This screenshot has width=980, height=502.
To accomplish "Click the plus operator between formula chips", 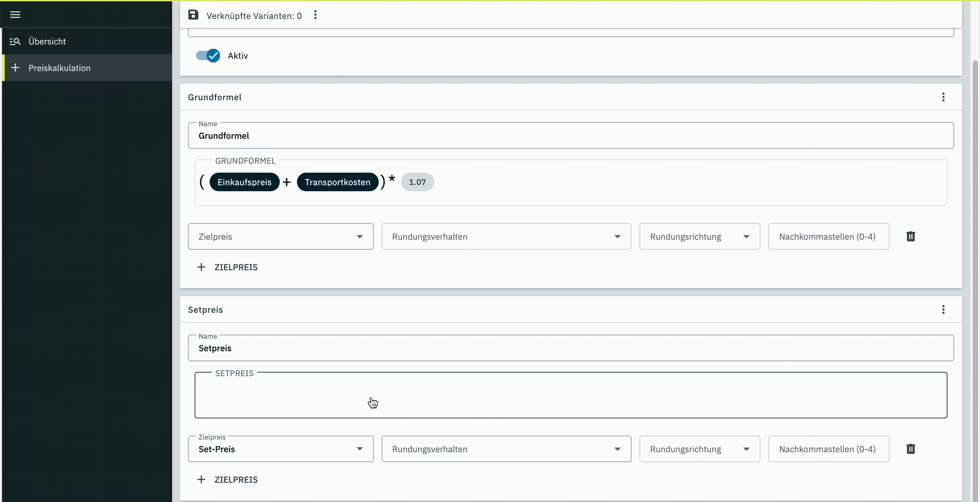I will click(287, 183).
